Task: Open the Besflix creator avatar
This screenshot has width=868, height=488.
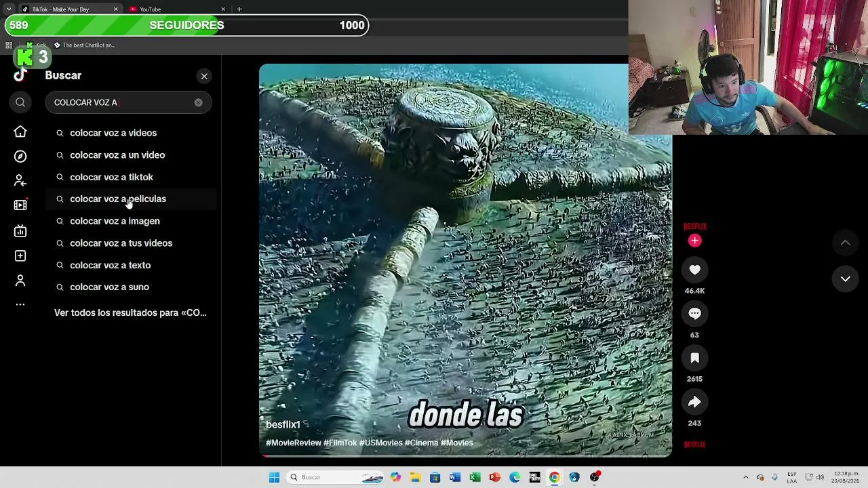Action: pos(694,226)
